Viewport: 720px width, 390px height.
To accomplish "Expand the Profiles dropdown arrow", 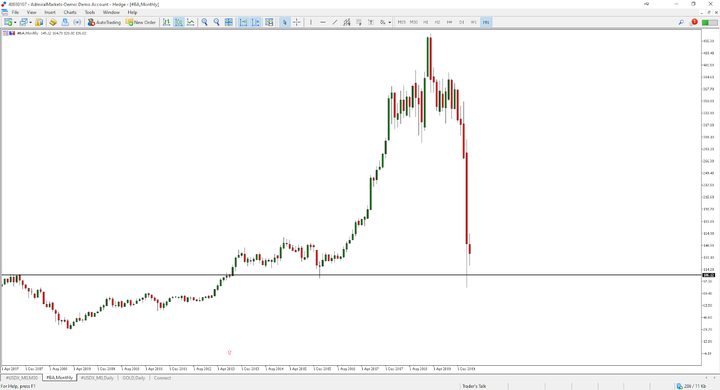I will [30, 22].
